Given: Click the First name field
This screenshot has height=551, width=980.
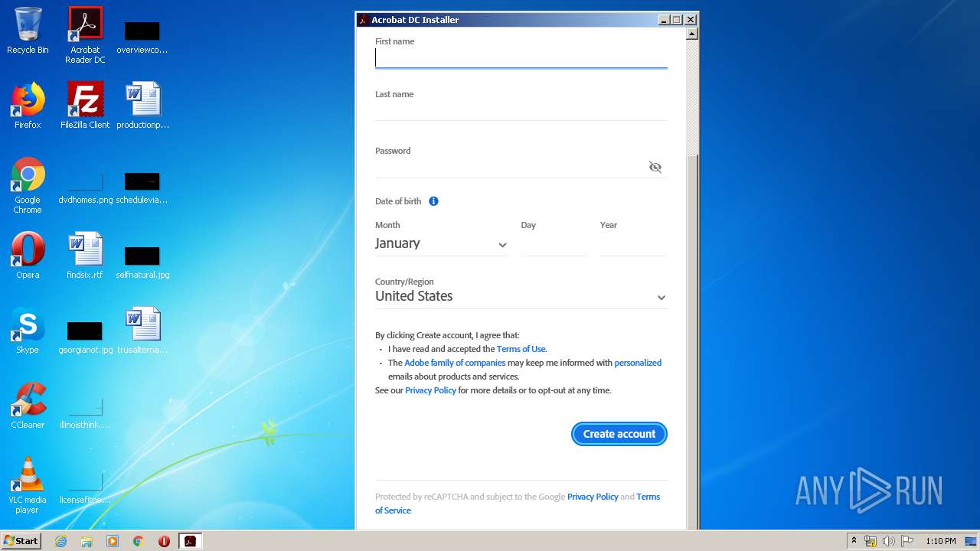Looking at the screenshot, I should tap(521, 58).
